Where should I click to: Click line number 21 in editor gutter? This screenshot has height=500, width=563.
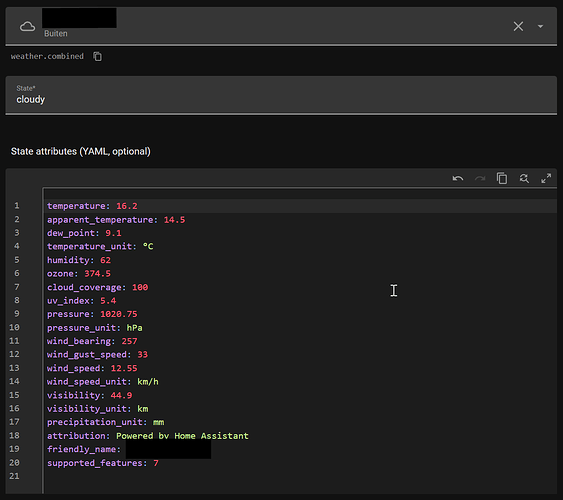click(x=14, y=476)
